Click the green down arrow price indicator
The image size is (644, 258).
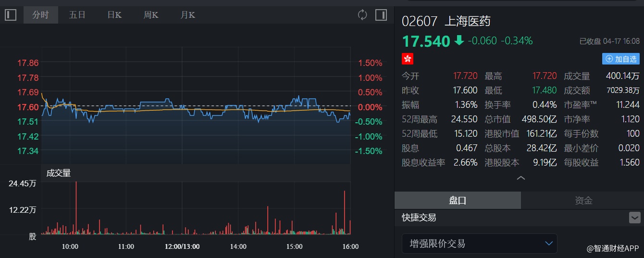[x=459, y=40]
